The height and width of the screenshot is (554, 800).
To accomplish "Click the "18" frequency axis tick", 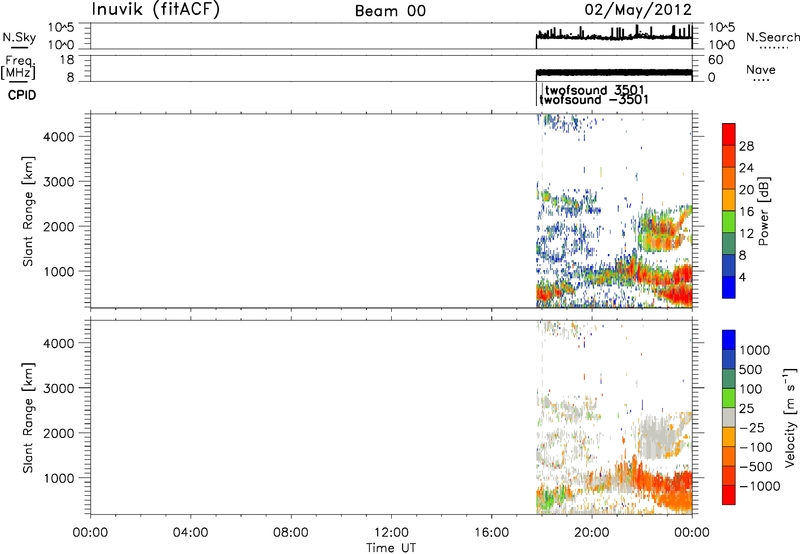I will click(67, 60).
